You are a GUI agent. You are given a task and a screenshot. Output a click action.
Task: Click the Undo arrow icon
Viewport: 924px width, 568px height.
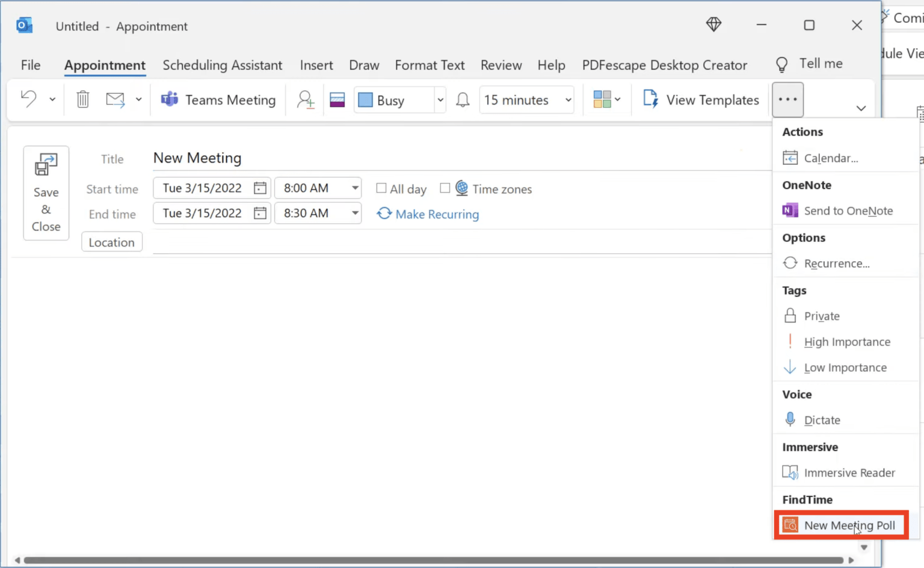click(x=29, y=99)
